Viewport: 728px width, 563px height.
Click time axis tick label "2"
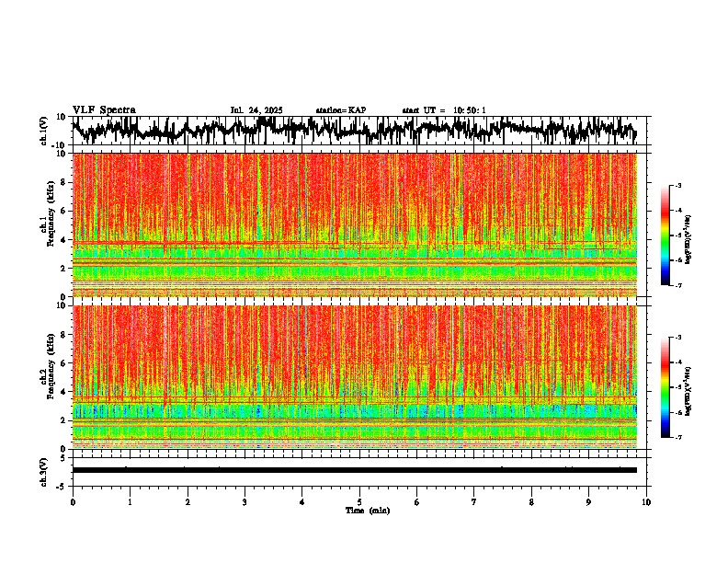188,502
